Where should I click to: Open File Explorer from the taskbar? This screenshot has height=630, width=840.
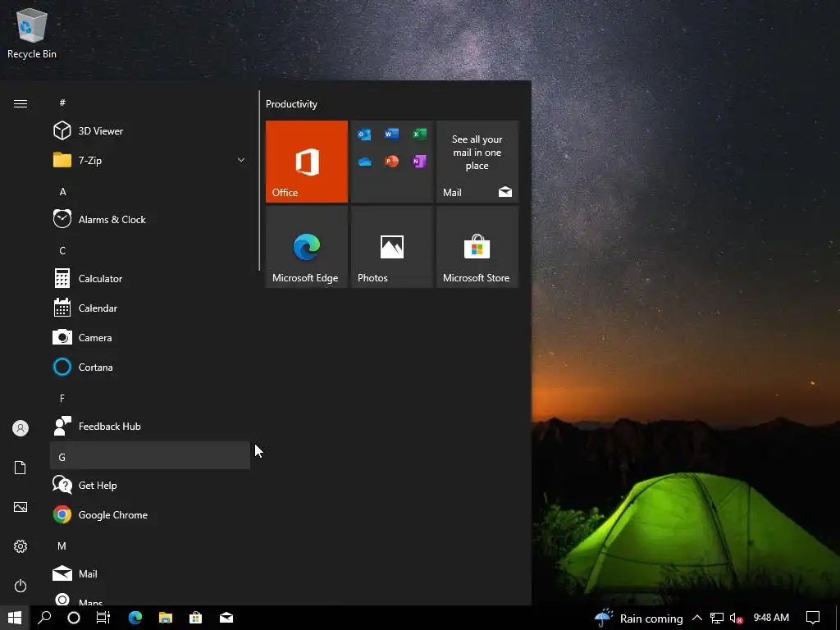click(166, 618)
